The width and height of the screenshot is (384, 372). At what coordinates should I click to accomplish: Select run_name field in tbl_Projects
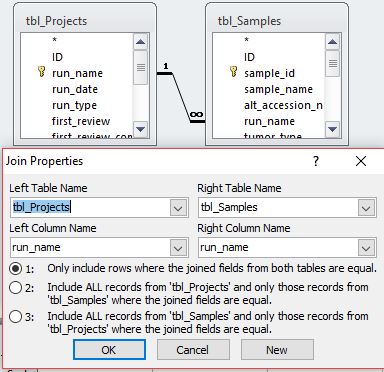coord(77,73)
